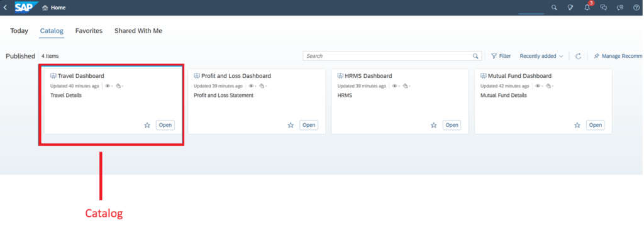Open the feedback speech bubble icon

coord(619,8)
